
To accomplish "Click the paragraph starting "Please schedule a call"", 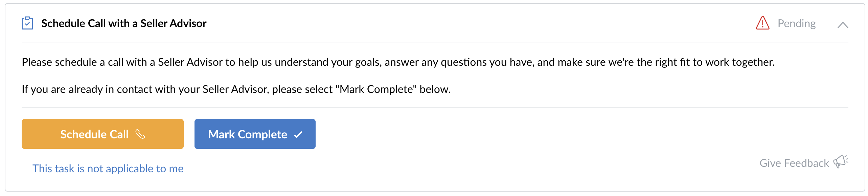I will point(398,62).
